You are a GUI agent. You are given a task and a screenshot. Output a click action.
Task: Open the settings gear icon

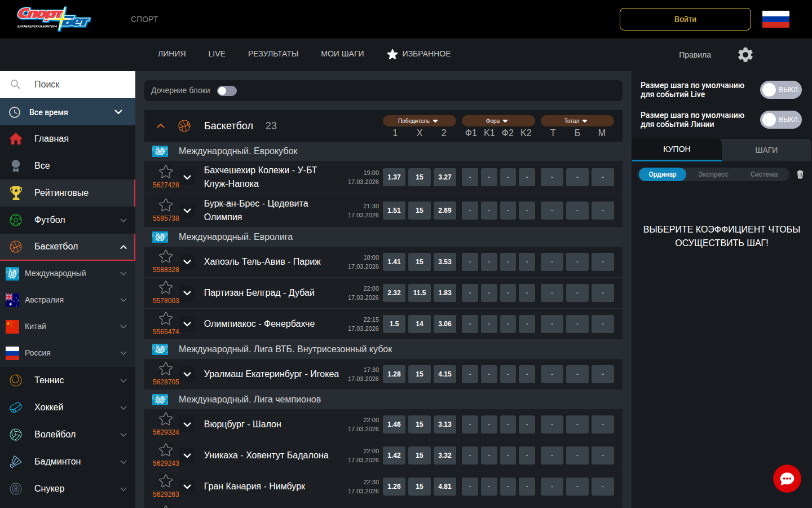pos(745,55)
